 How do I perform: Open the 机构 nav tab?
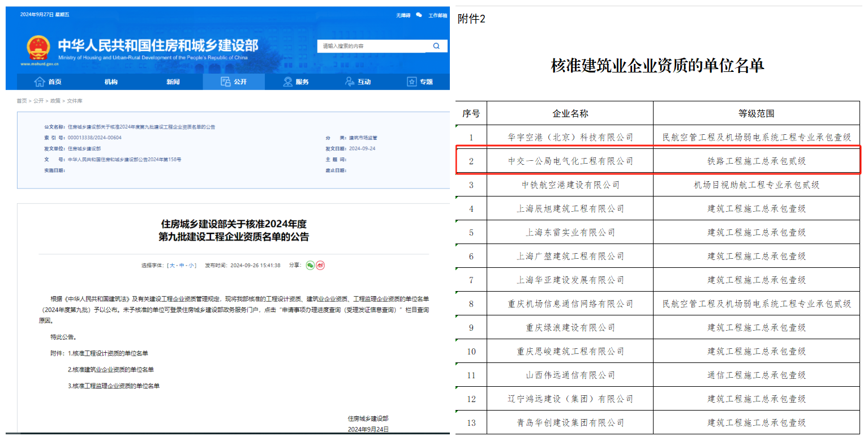click(111, 82)
